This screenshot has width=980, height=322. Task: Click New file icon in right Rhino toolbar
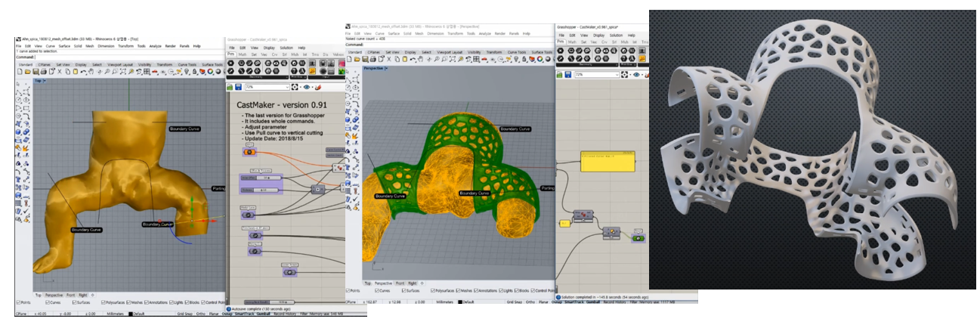click(x=349, y=59)
